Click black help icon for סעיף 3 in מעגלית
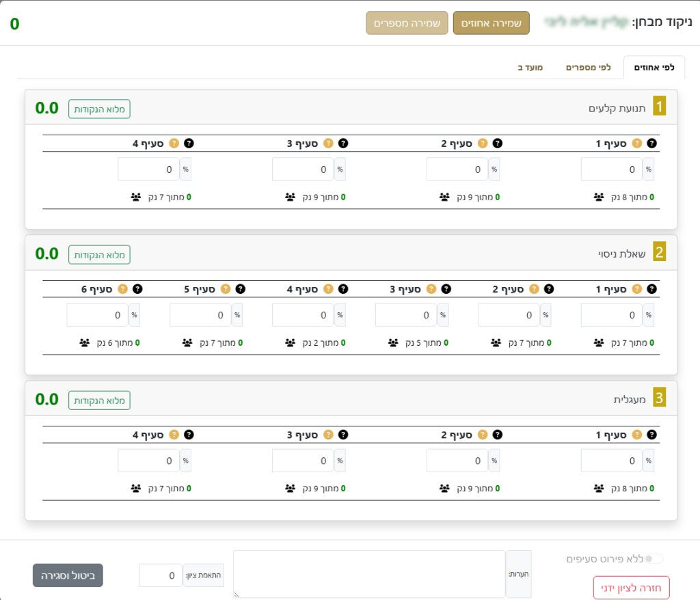The height and width of the screenshot is (600, 700). (343, 435)
